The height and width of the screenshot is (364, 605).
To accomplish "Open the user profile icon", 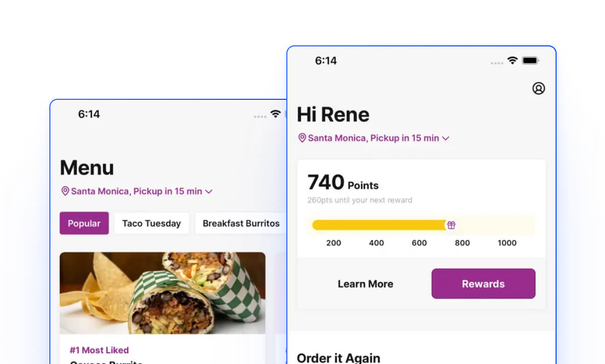I will [538, 88].
